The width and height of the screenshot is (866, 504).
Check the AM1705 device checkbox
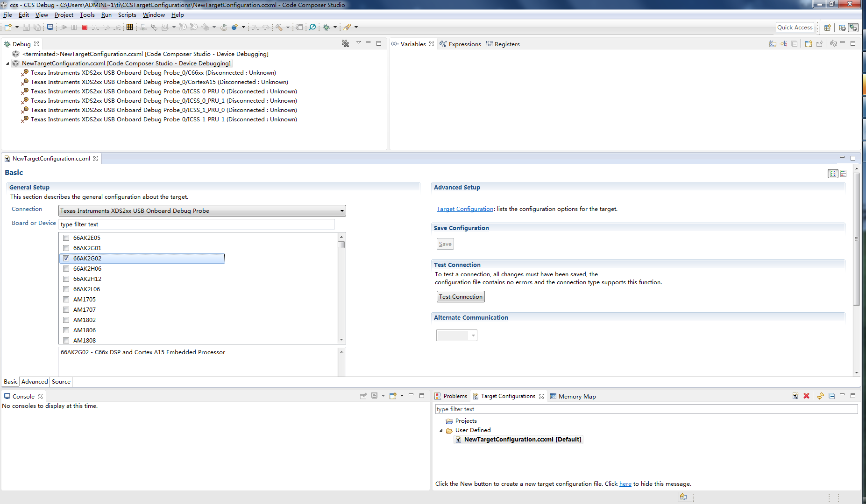[66, 300]
